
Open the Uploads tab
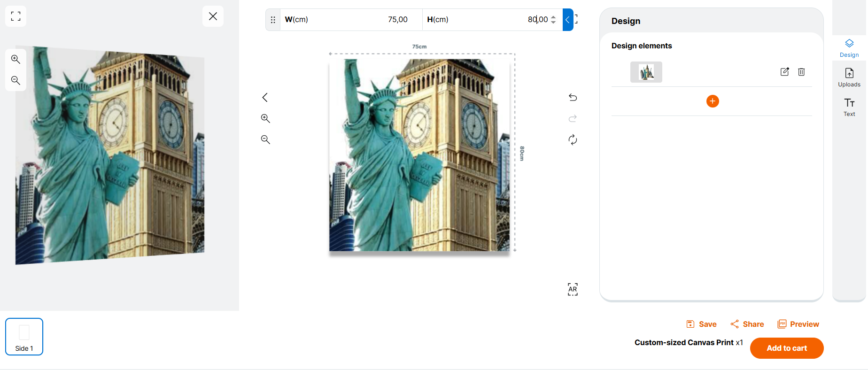pyautogui.click(x=849, y=78)
